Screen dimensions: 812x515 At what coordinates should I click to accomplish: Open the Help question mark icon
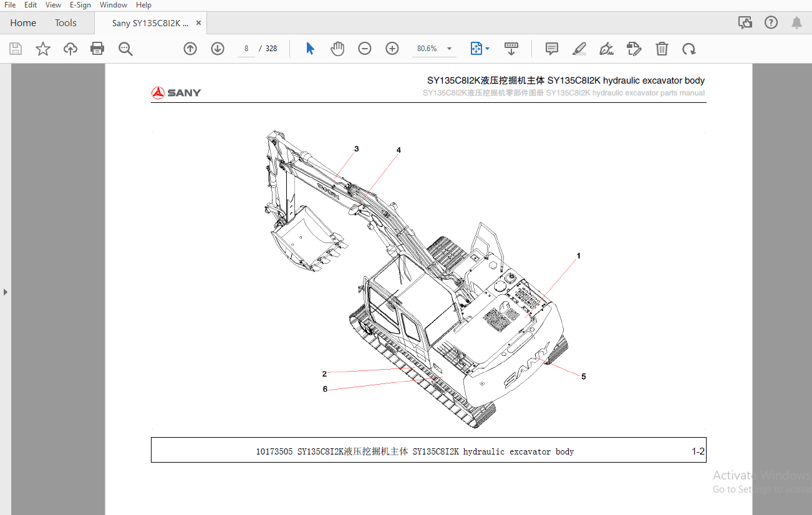(771, 23)
